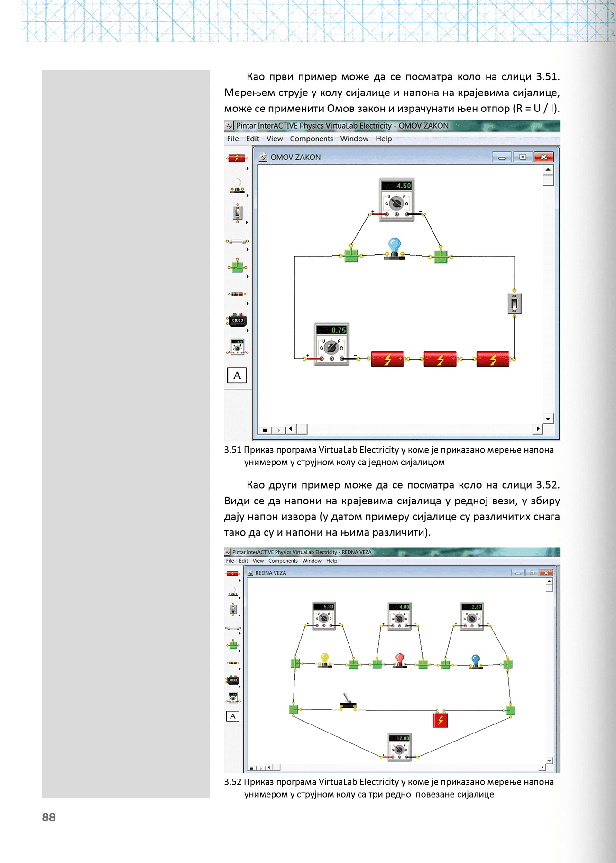Select the green connector tool in OMOV ZAKON toolbar
The height and width of the screenshot is (863, 616).
237,267
